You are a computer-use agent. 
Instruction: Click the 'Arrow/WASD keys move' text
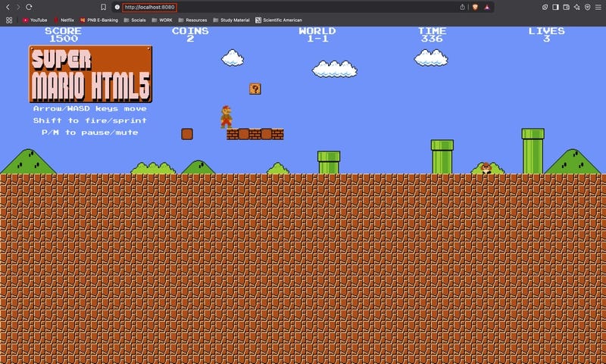pyautogui.click(x=90, y=109)
